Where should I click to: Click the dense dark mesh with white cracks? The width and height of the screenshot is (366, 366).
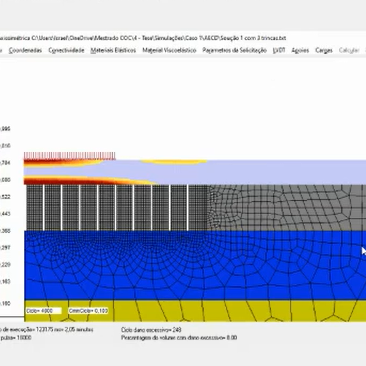[117, 207]
